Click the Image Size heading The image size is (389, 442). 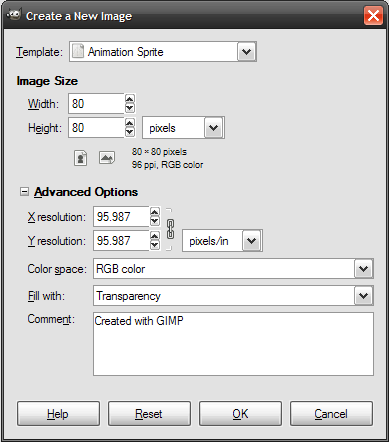[x=47, y=81]
